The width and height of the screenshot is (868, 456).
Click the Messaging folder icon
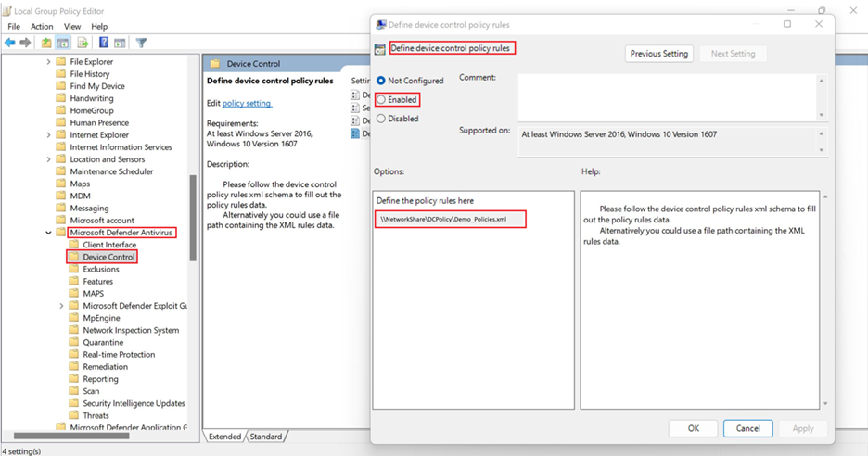tap(61, 208)
